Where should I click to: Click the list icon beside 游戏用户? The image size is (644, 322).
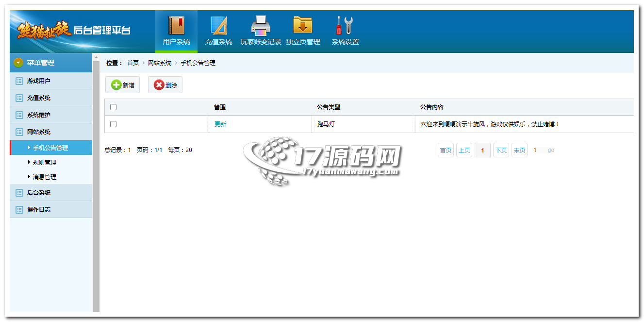(19, 81)
